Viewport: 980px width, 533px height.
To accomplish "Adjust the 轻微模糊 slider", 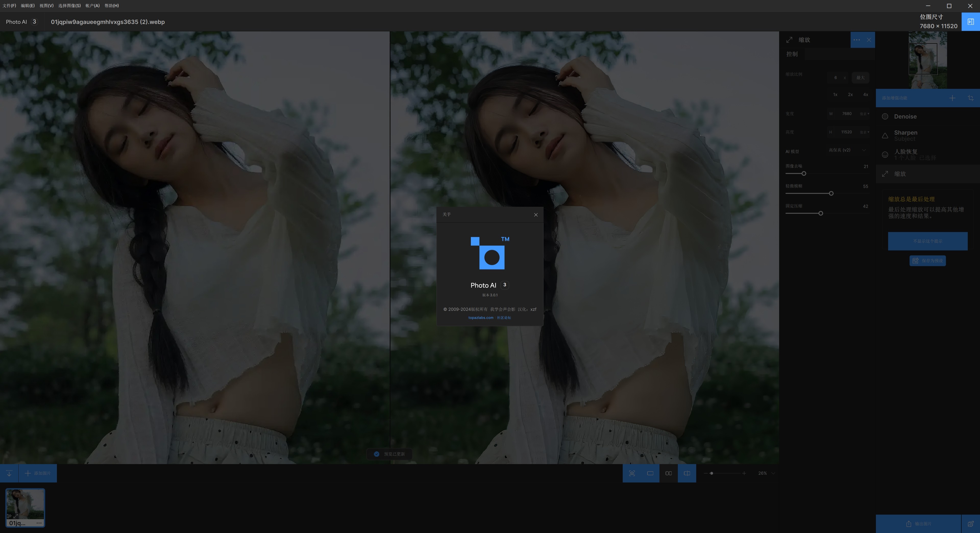I will [x=831, y=194].
